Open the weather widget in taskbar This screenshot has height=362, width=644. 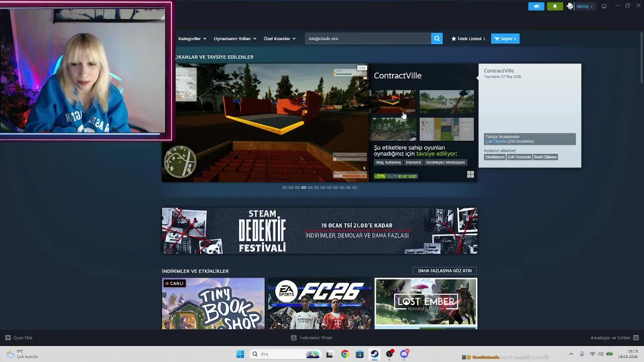pos(21,354)
